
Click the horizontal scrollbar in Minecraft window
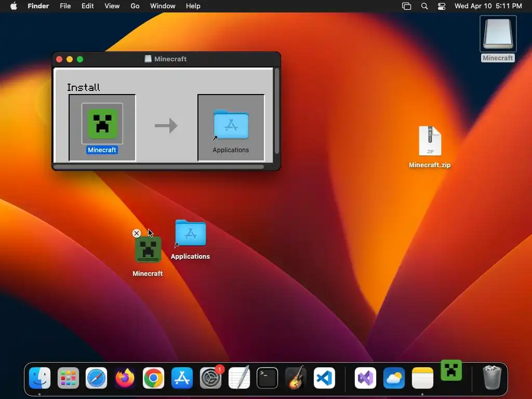click(159, 167)
